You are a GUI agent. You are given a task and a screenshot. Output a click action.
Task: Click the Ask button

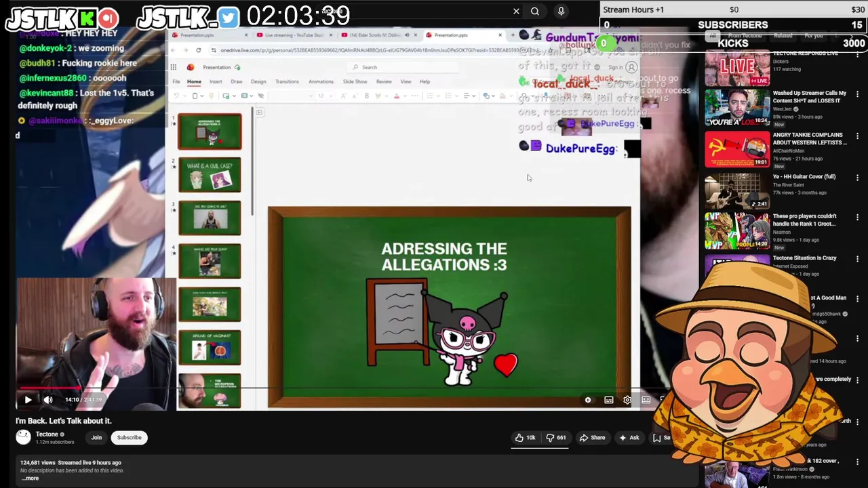629,438
